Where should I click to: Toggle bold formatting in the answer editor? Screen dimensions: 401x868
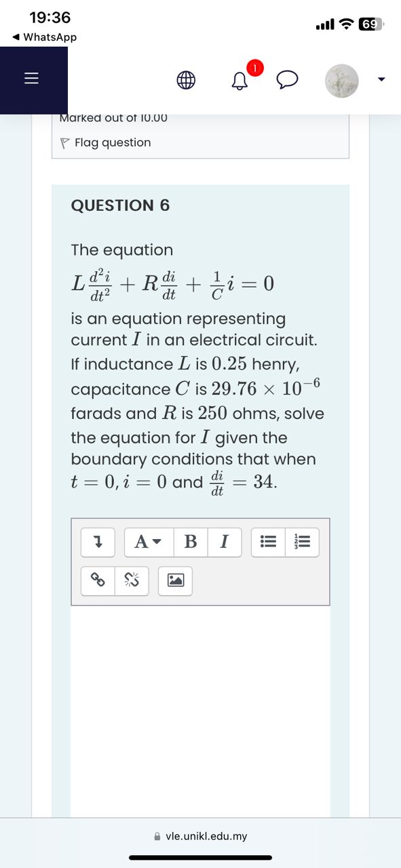(x=190, y=542)
